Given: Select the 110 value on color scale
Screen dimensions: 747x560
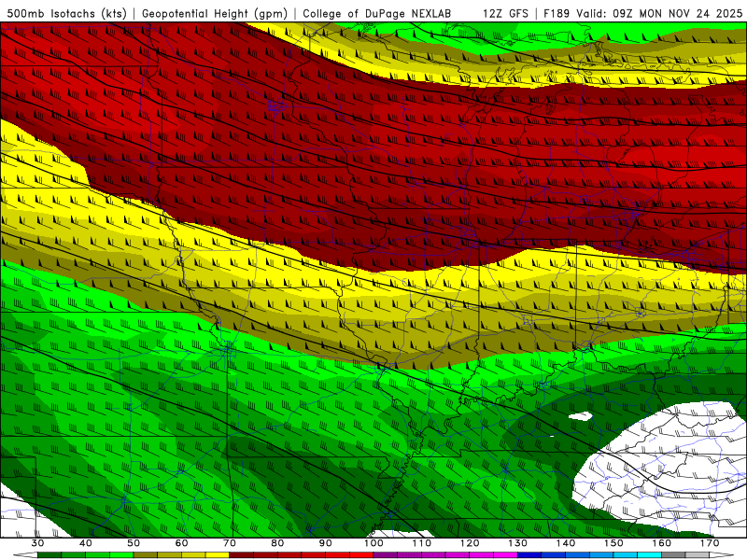Looking at the screenshot, I should (422, 543).
